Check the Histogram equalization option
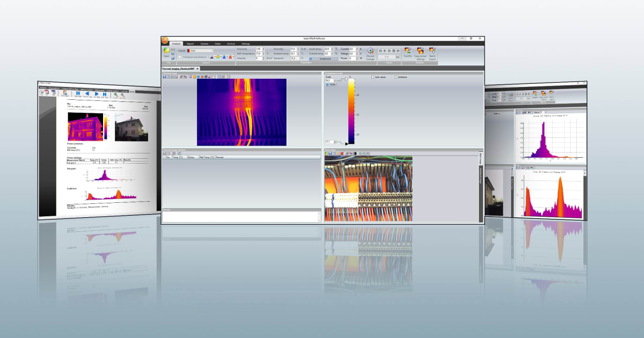Screen dimensions: 644x338 pyautogui.click(x=180, y=56)
